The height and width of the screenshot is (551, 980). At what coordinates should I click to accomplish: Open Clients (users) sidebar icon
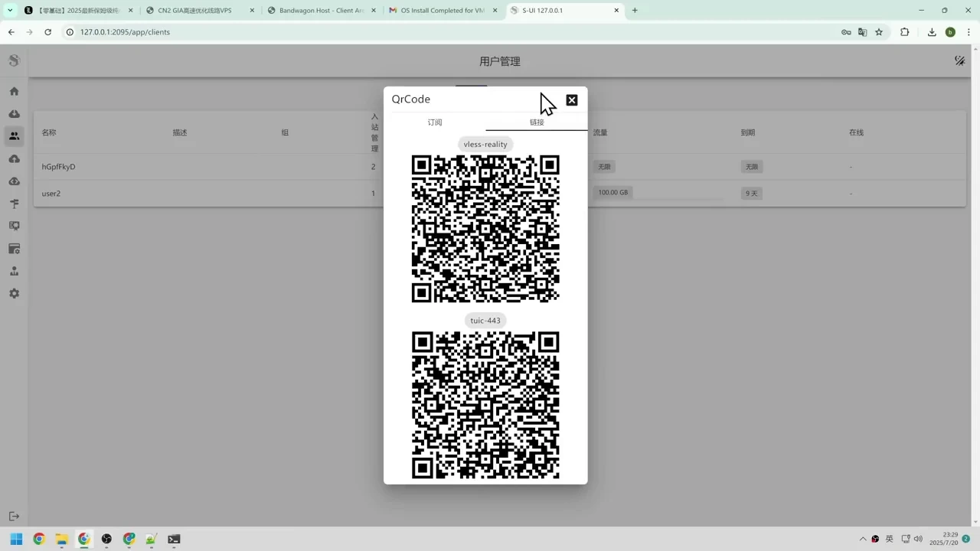tap(14, 136)
